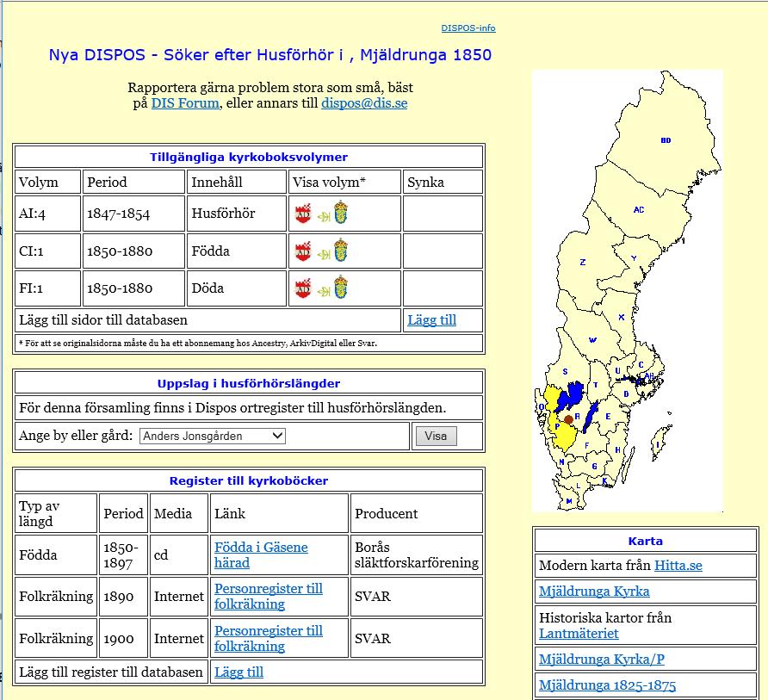The image size is (768, 700).
Task: Select county S on the Sweden map
Action: 565,371
